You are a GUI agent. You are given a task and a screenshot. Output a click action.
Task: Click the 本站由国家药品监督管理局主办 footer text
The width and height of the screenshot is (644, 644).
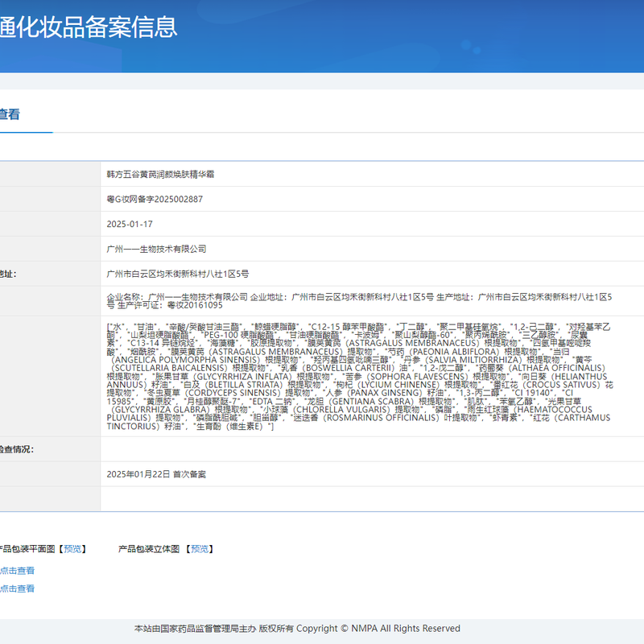pyautogui.click(x=194, y=629)
